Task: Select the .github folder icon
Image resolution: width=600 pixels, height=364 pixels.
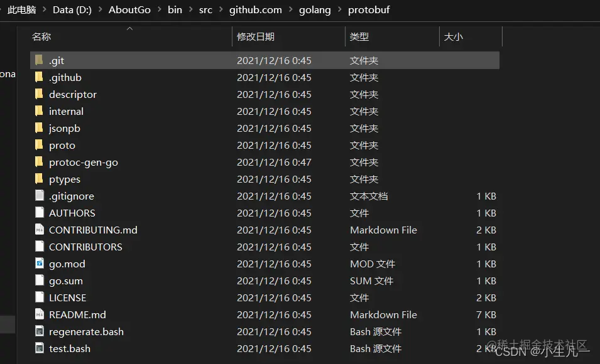Action: click(x=39, y=77)
